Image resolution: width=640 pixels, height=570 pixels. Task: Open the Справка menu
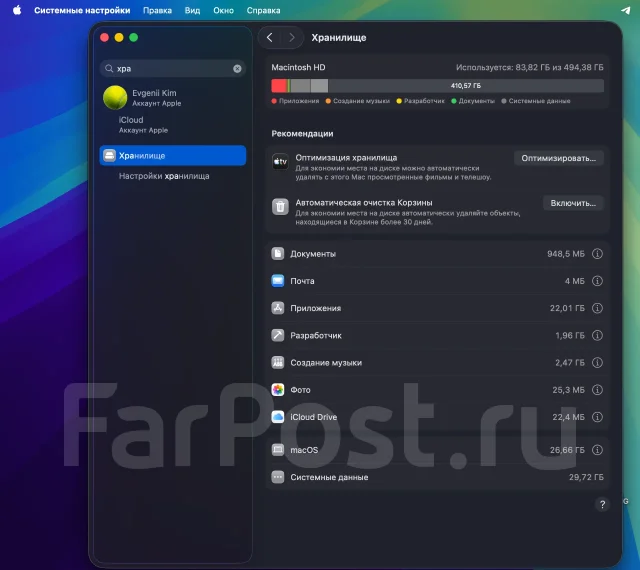pyautogui.click(x=263, y=10)
